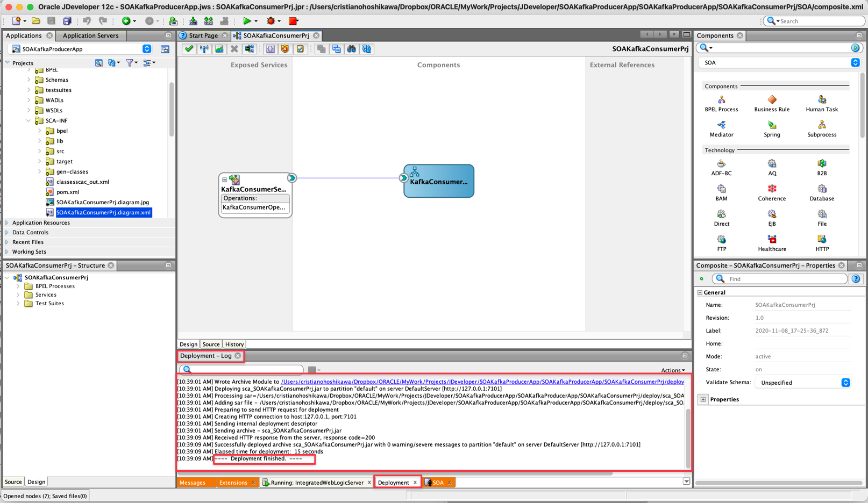Click the Make project build icon

click(x=193, y=21)
